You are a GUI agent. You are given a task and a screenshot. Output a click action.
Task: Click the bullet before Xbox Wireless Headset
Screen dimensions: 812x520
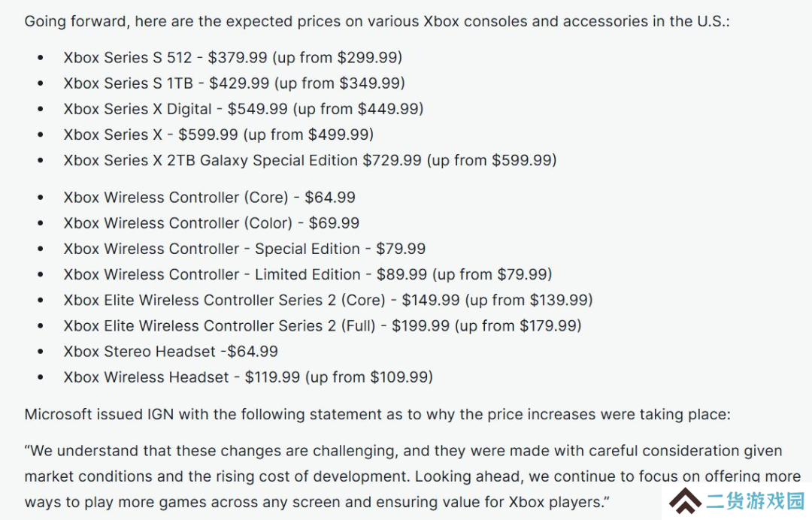click(x=41, y=377)
